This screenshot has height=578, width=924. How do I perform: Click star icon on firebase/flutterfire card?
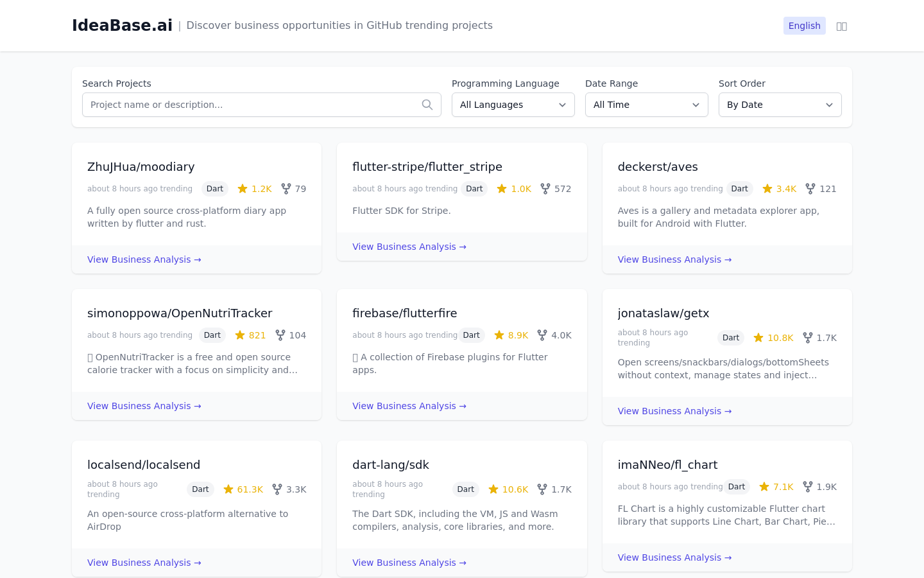click(x=499, y=335)
